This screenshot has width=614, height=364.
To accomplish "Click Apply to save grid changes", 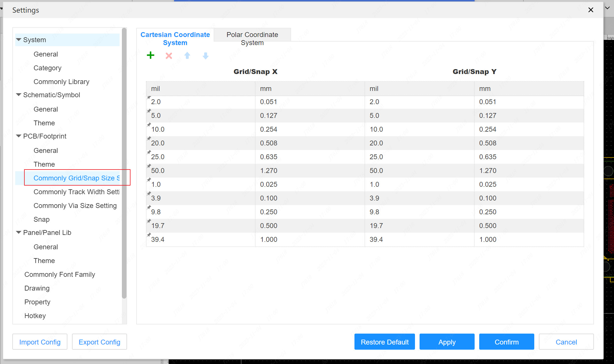I will [447, 342].
